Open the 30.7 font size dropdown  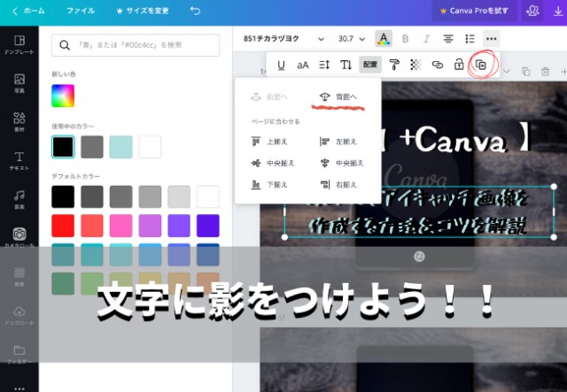[351, 39]
